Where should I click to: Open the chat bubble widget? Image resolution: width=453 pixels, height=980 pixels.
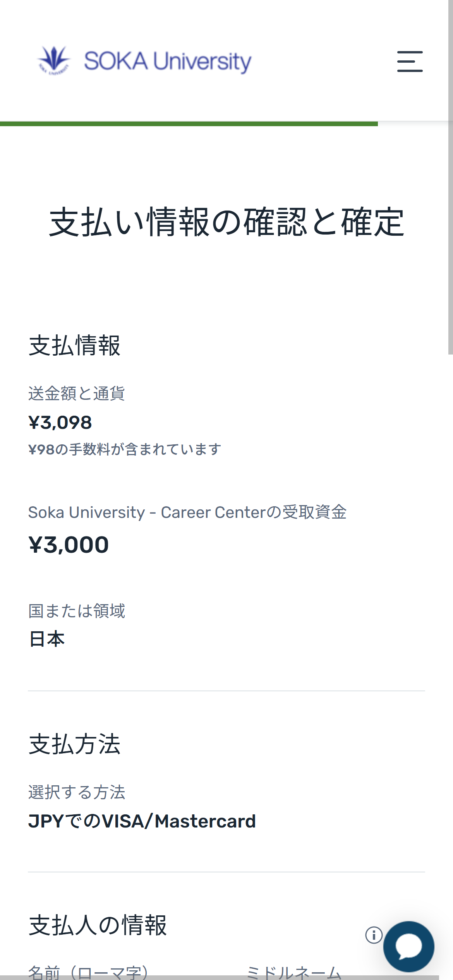[408, 946]
